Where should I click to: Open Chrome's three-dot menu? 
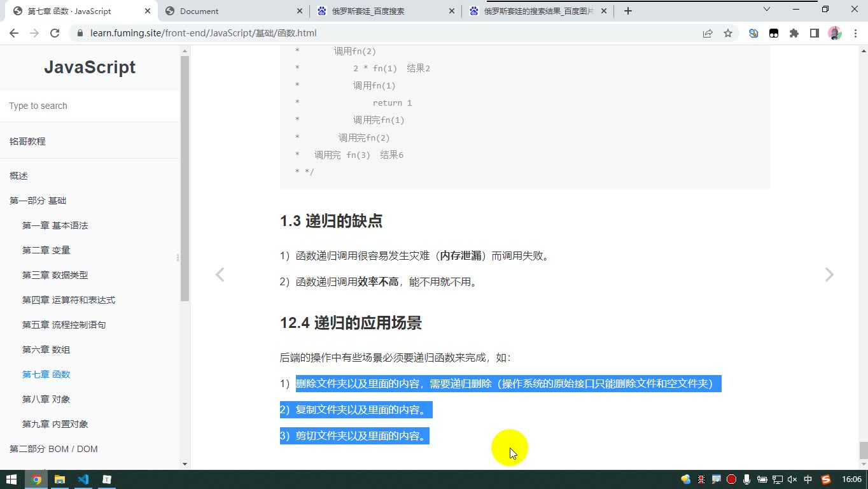click(x=855, y=33)
